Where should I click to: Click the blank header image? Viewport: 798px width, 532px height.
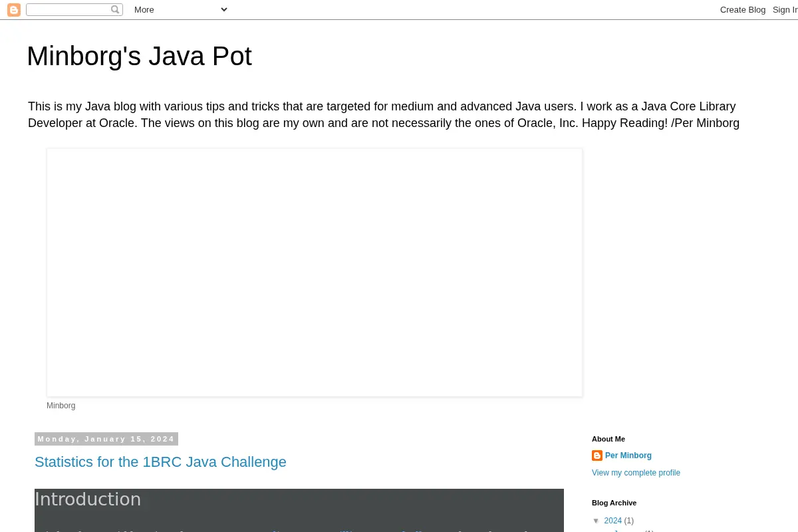(315, 273)
